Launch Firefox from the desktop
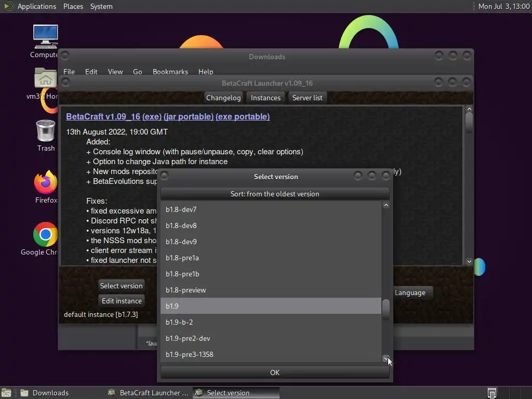Viewport: 532px width, 399px height. pos(46,182)
